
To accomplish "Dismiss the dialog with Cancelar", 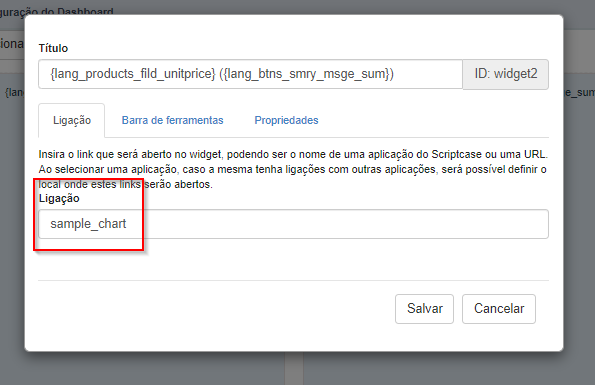I will (499, 309).
